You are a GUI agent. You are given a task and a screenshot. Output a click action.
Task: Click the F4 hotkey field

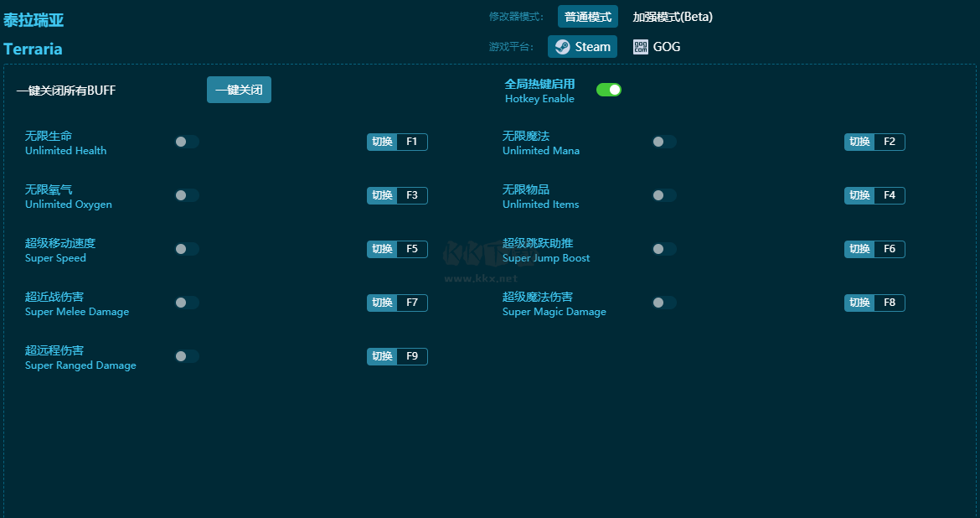890,196
